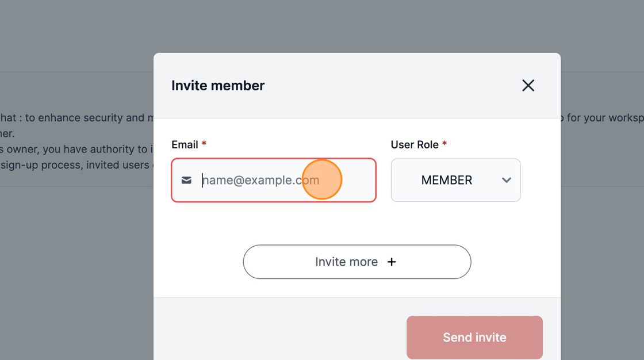Click the gray footer area beside Send invite
The height and width of the screenshot is (360, 644).
pos(279,329)
